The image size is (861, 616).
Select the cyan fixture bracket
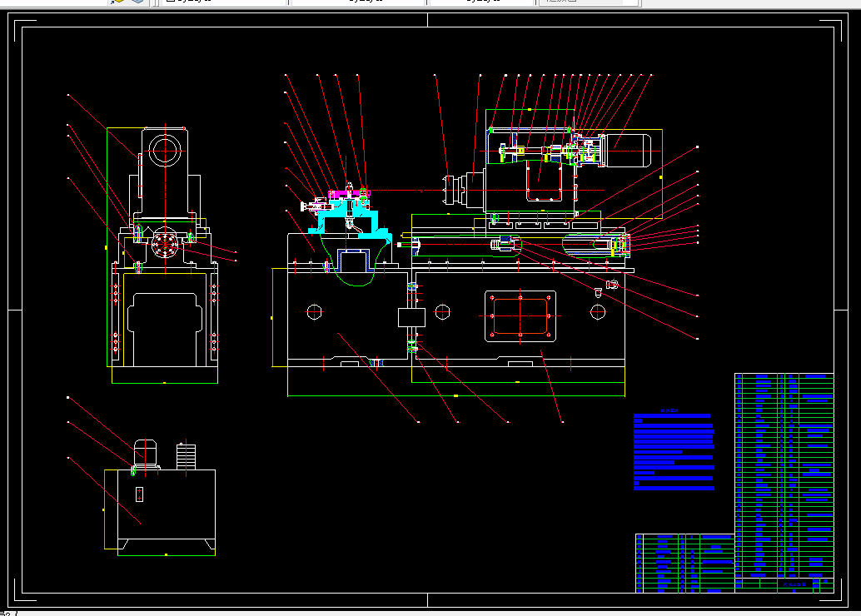click(x=351, y=220)
